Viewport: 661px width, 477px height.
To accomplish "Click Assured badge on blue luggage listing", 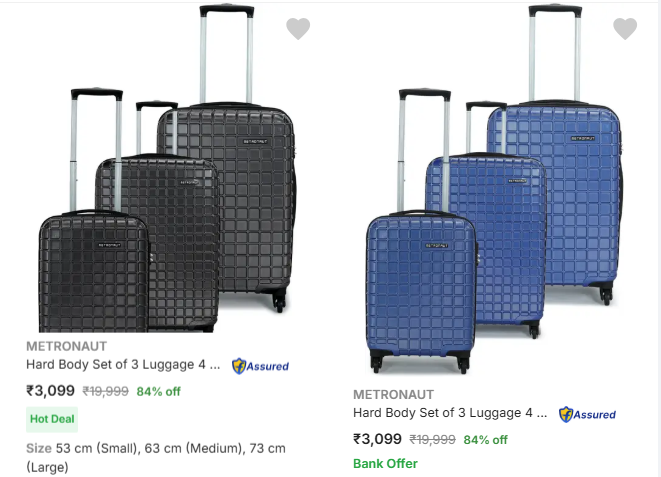I will (x=587, y=414).
